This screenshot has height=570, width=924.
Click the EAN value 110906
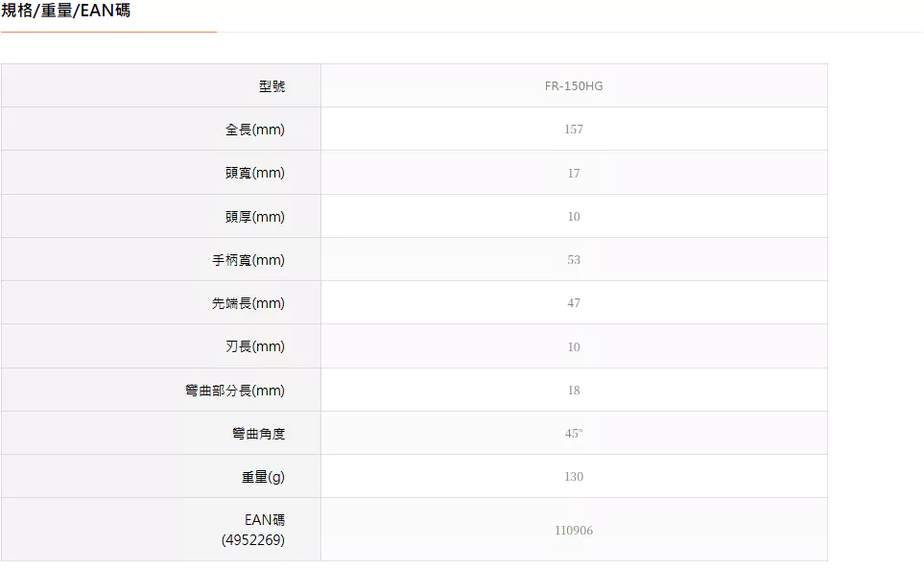pyautogui.click(x=574, y=530)
